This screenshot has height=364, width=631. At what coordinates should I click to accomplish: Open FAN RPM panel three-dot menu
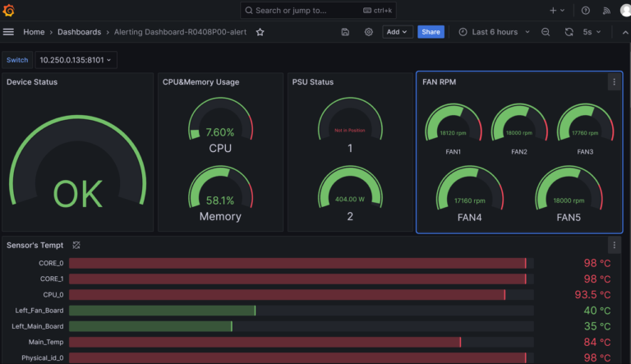click(x=614, y=82)
